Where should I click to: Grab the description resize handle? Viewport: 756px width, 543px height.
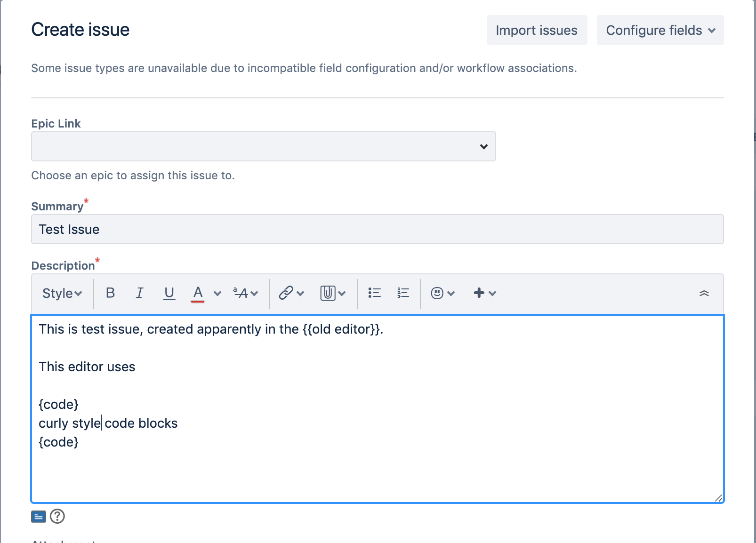coord(719,498)
